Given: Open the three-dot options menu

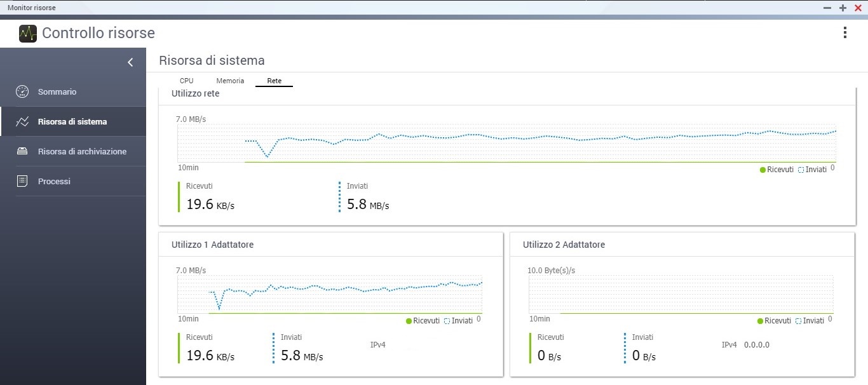Looking at the screenshot, I should point(844,33).
